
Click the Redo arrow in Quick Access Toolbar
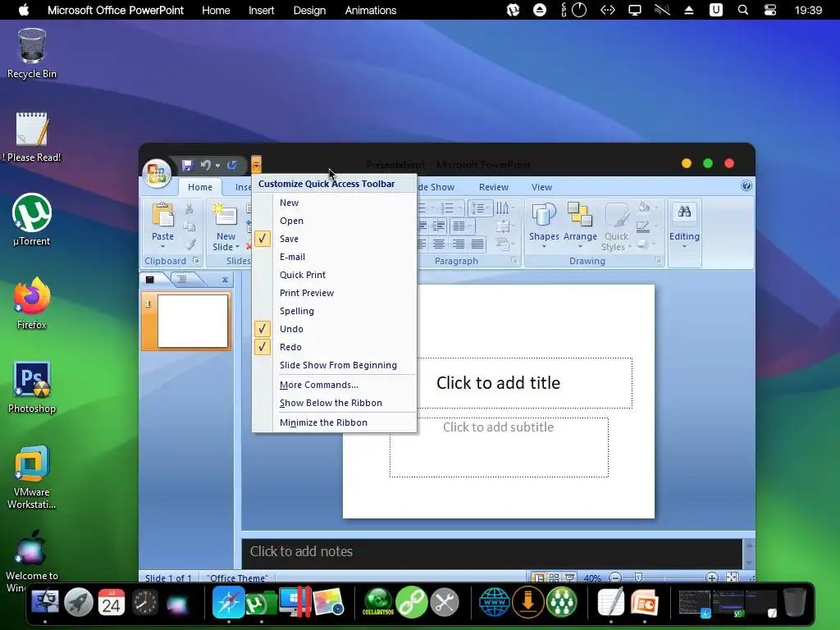coord(232,165)
